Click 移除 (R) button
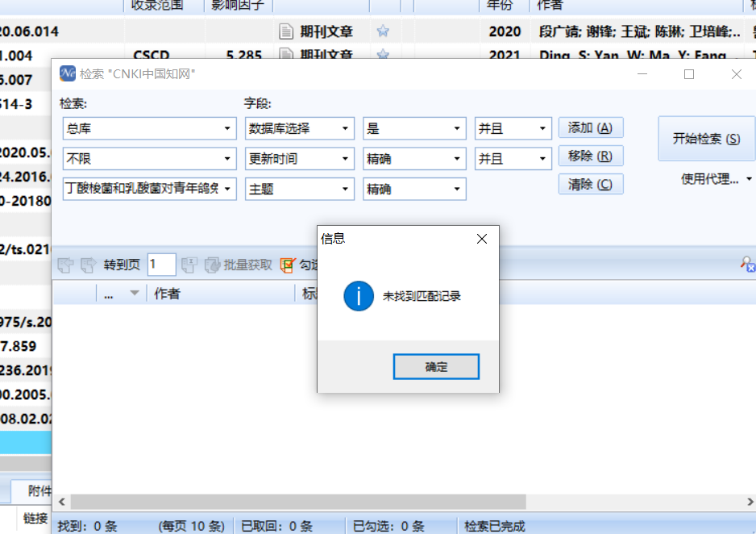The width and height of the screenshot is (756, 534). pyautogui.click(x=591, y=156)
